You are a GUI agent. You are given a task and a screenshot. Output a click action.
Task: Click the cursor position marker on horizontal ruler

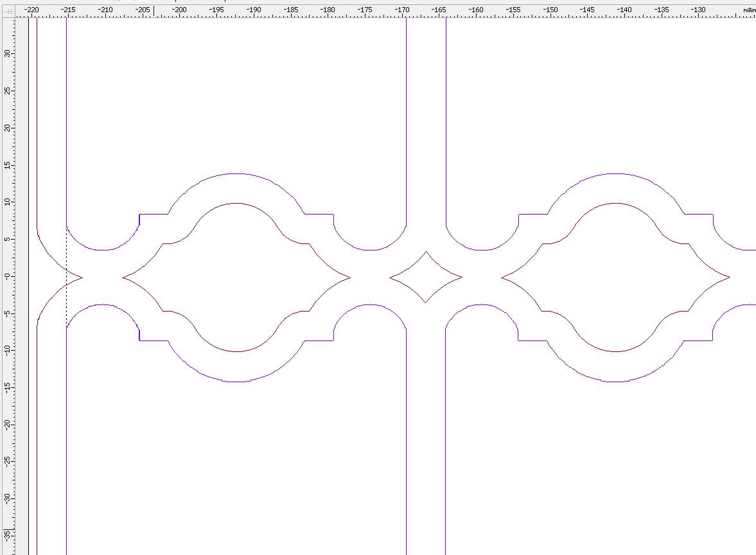click(154, 11)
